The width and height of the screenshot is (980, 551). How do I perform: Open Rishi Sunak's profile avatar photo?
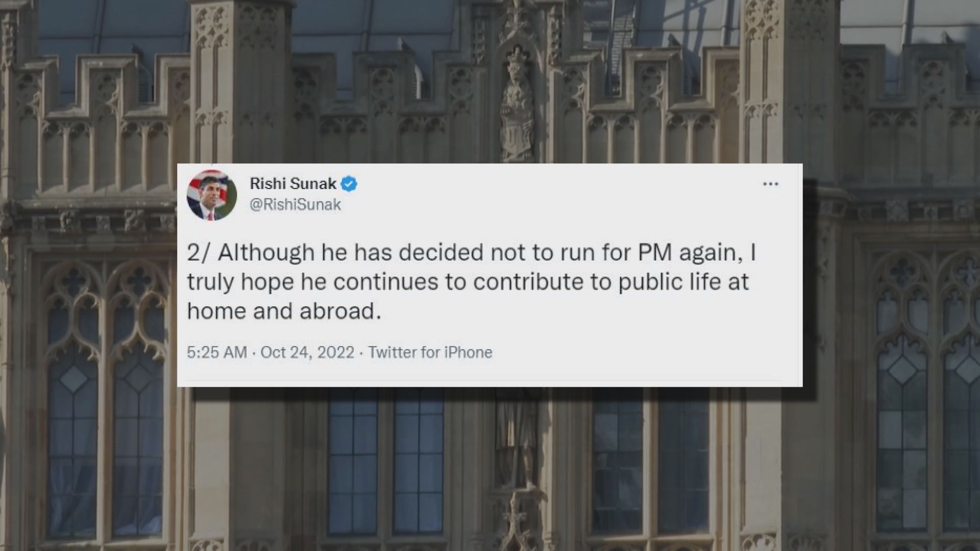(212, 195)
